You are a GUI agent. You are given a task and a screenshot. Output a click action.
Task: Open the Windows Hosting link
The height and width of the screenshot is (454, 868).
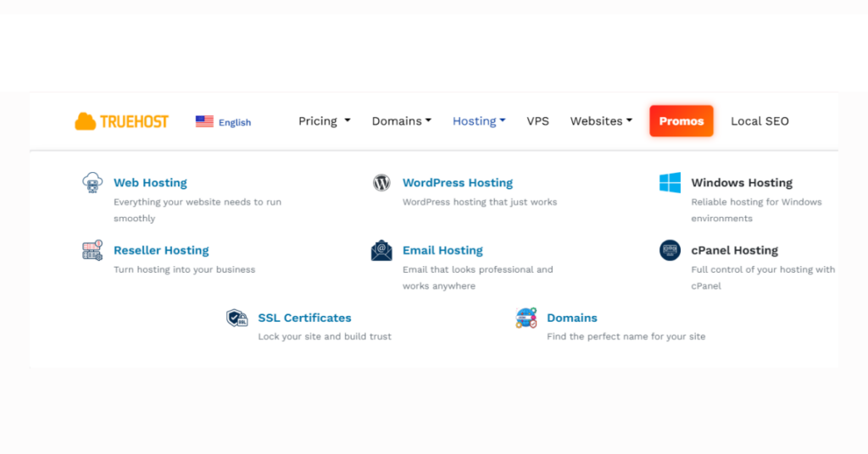pos(742,182)
